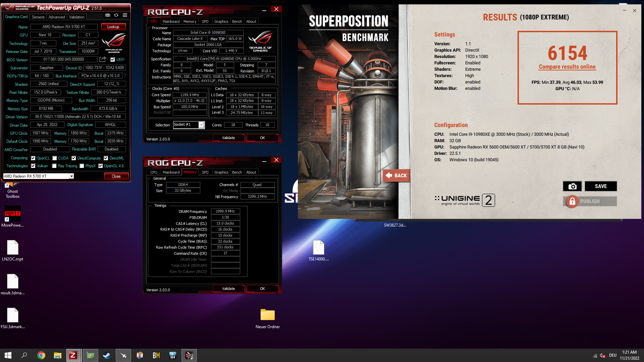Click the GPU-Z refresh icon
The image size is (644, 362).
point(116,15)
